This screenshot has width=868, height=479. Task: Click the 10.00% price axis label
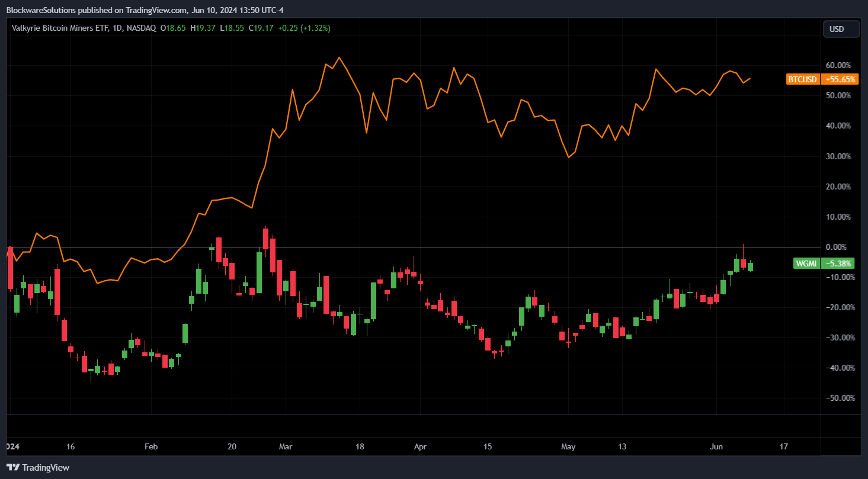(838, 217)
